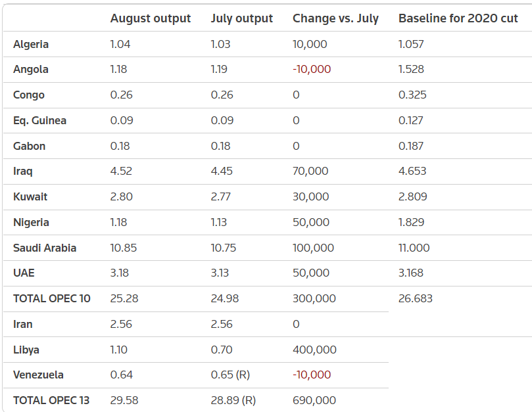The width and height of the screenshot is (532, 412).
Task: Select the Gabon row label
Action: (x=30, y=146)
